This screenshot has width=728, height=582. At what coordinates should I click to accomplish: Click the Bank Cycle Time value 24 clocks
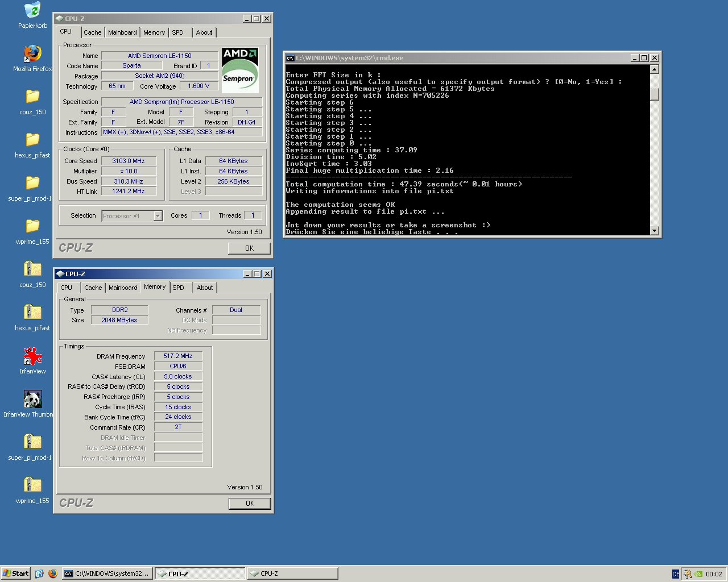[178, 417]
